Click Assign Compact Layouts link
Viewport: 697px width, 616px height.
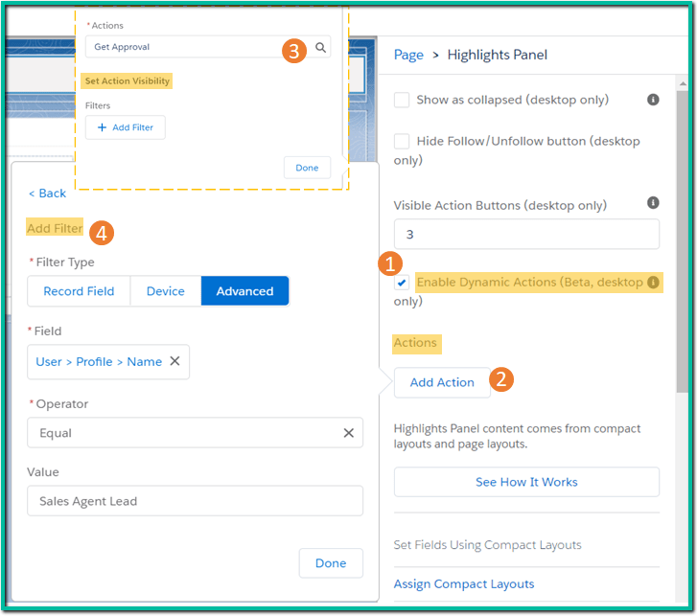pyautogui.click(x=464, y=584)
